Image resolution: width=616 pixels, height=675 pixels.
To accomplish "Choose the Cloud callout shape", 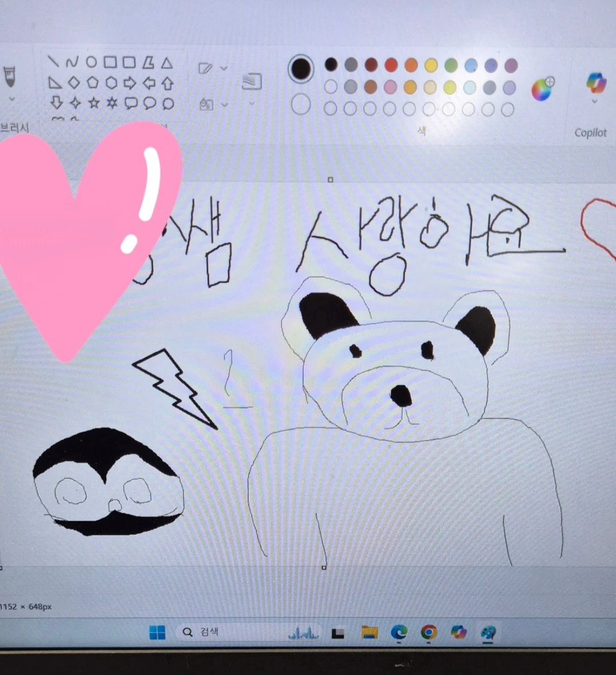I will (x=168, y=104).
